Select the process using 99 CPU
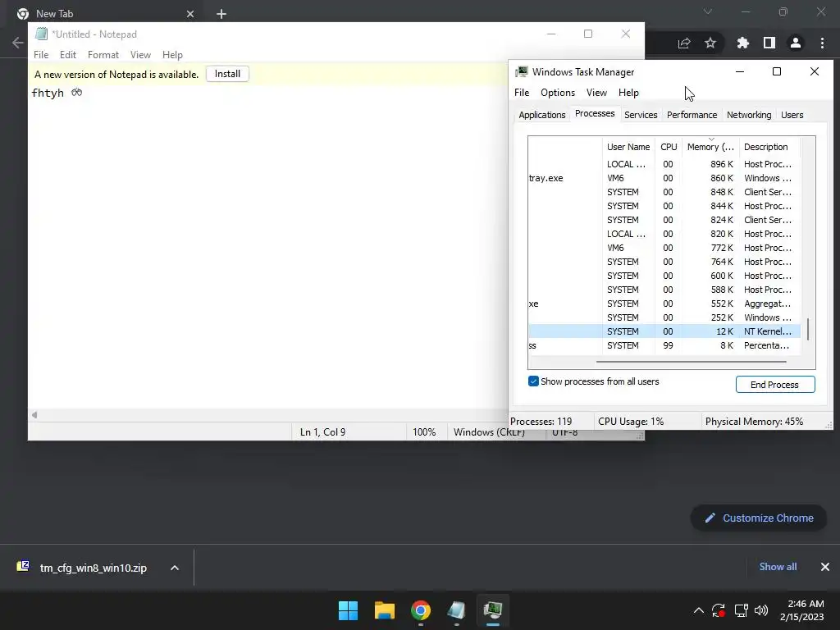The image size is (840, 630). coord(664,345)
